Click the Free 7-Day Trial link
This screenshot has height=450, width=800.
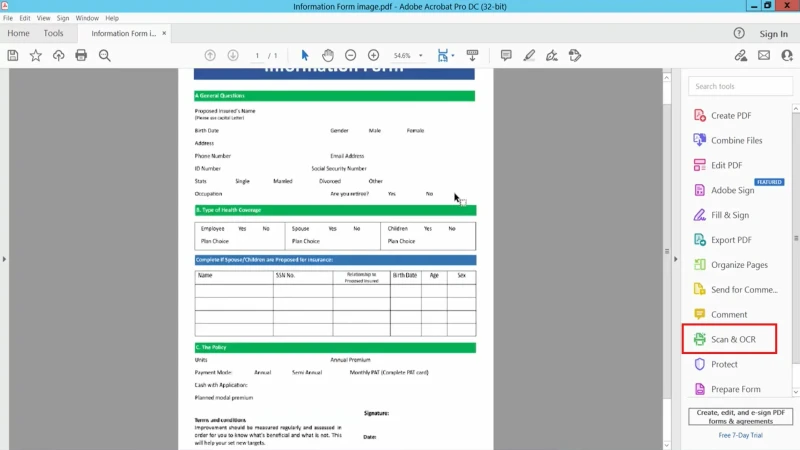click(x=740, y=435)
